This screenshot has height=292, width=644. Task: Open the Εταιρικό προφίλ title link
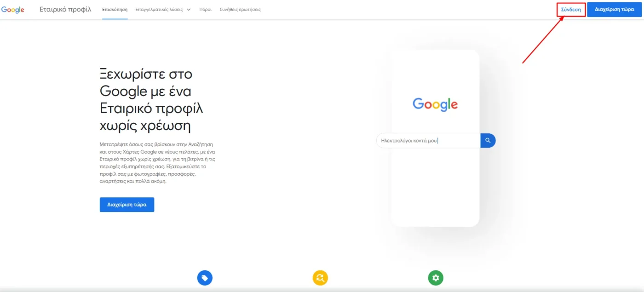point(65,10)
